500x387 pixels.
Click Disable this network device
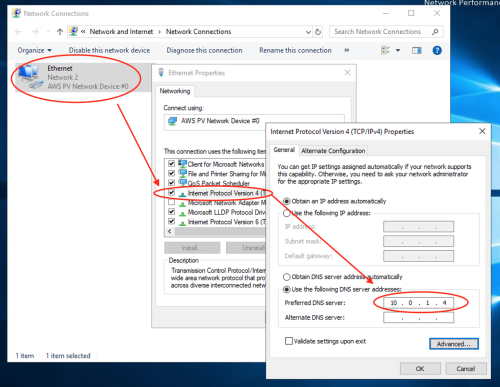pos(109,50)
